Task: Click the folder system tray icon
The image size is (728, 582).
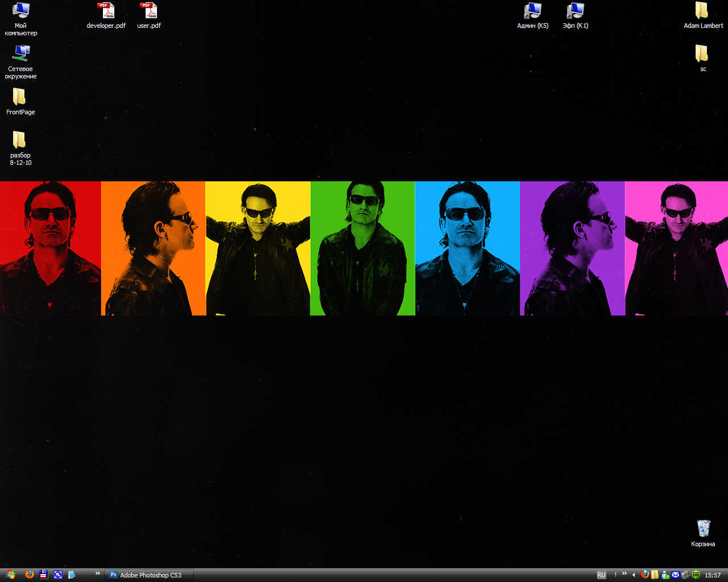Action: 655,575
